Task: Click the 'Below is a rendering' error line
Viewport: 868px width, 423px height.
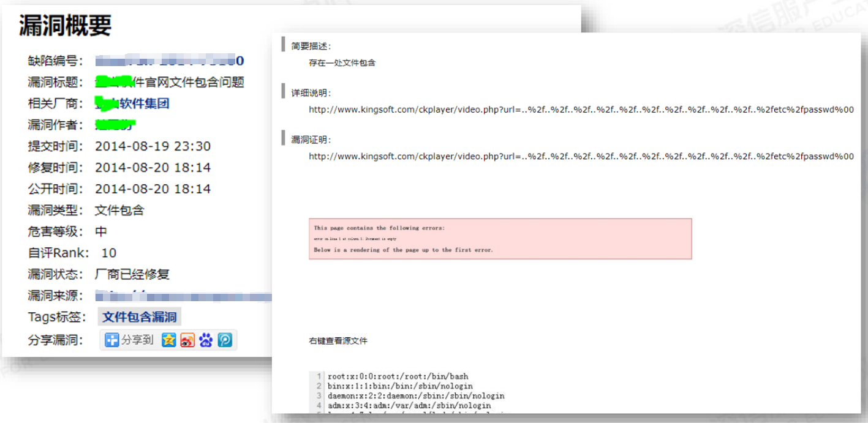Action: [x=404, y=250]
